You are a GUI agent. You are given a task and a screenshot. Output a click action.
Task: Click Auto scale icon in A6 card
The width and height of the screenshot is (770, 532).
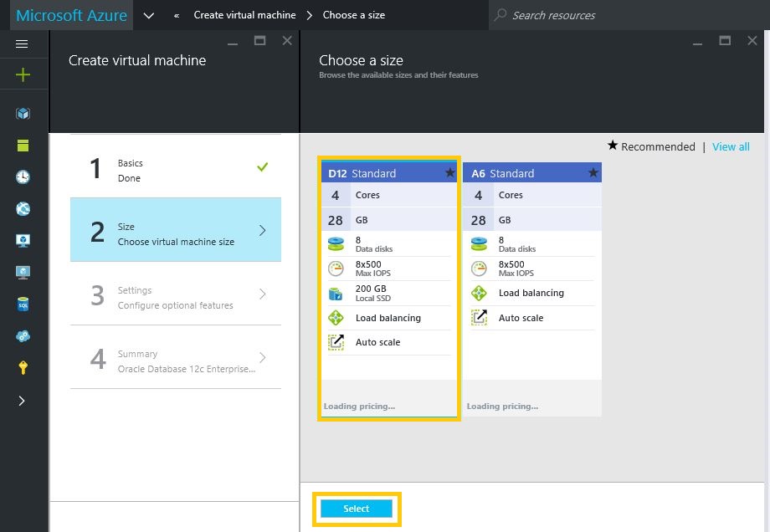(479, 318)
